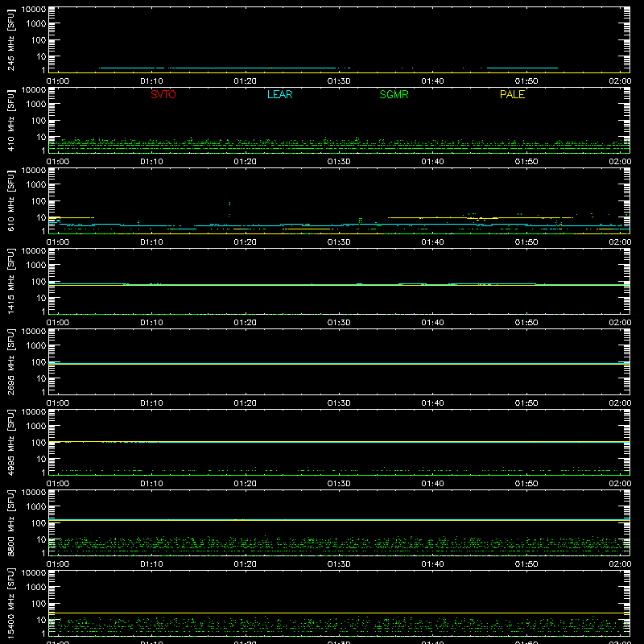
Task: Select the 4995 MHz [SFU] axis title
Action: pos(10,442)
